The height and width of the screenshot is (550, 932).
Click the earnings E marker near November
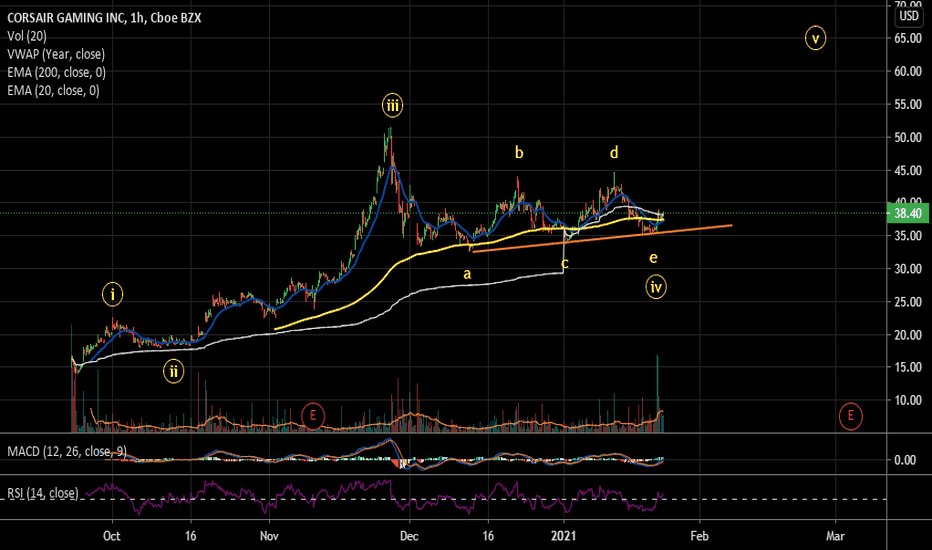[x=313, y=416]
